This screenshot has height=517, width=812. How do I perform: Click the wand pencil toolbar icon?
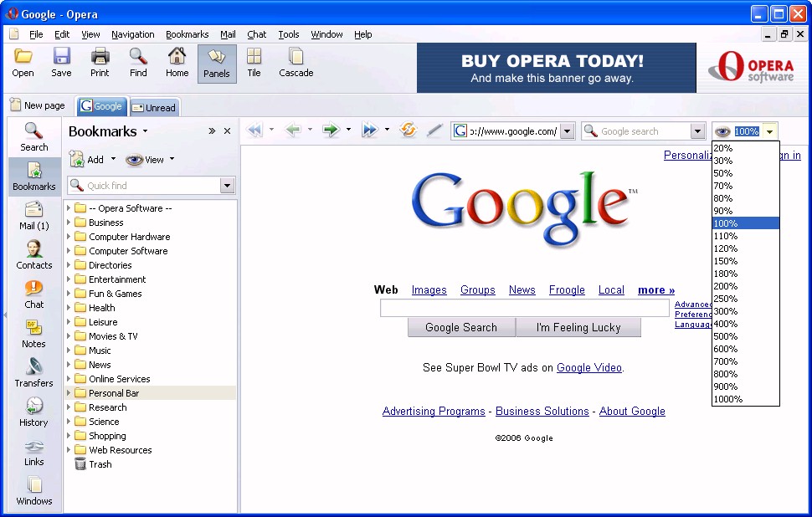click(x=434, y=131)
